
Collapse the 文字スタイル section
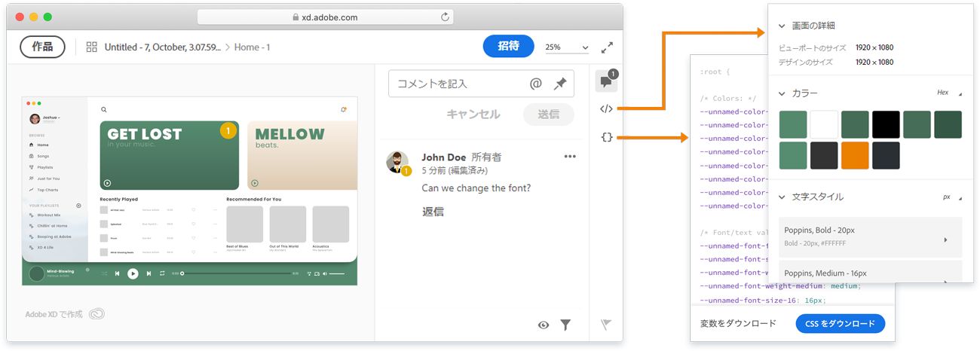[x=782, y=197]
